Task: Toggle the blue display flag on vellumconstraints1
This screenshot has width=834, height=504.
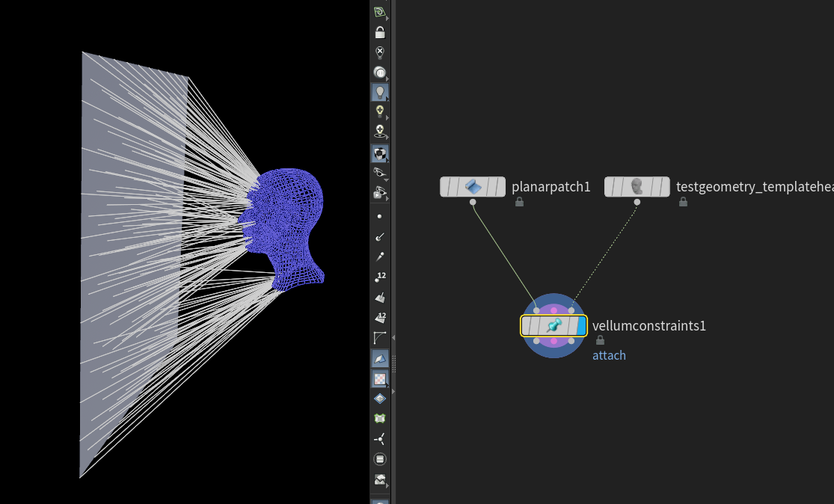Action: pos(581,326)
